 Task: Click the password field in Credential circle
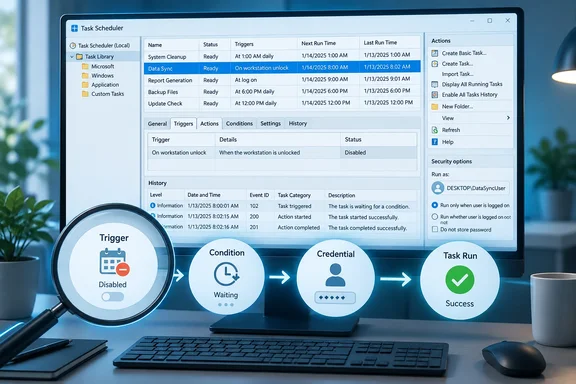pyautogui.click(x=335, y=298)
